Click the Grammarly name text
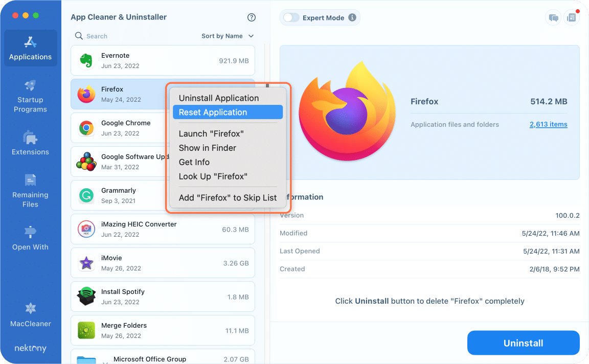 [119, 191]
